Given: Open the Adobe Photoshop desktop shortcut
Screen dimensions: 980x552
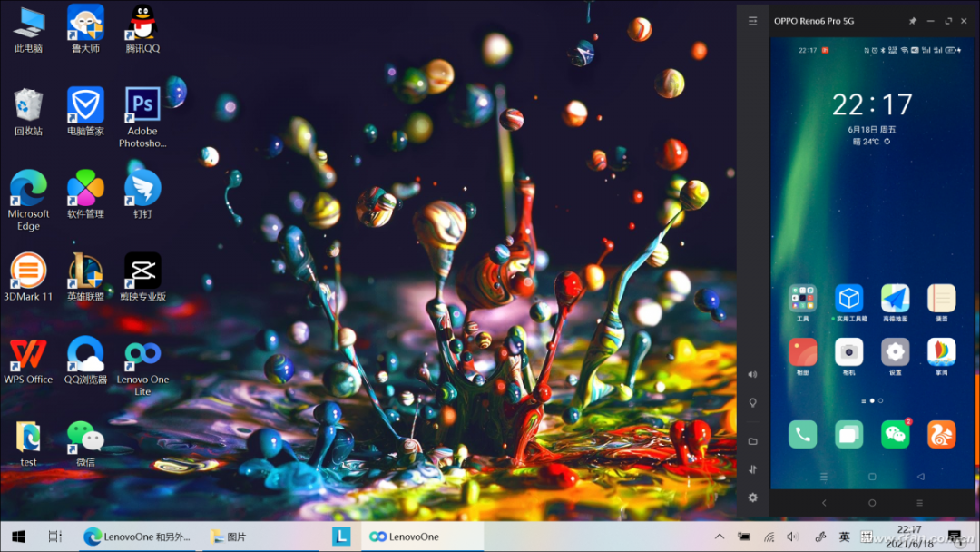Looking at the screenshot, I should click(x=142, y=107).
